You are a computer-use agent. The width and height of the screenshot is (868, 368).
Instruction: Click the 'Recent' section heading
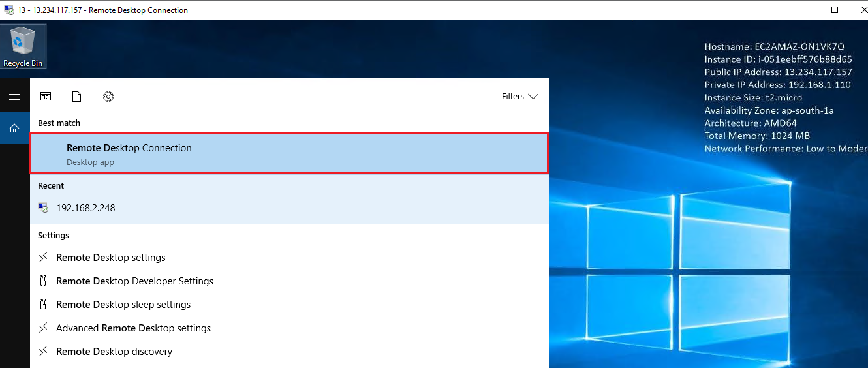51,186
